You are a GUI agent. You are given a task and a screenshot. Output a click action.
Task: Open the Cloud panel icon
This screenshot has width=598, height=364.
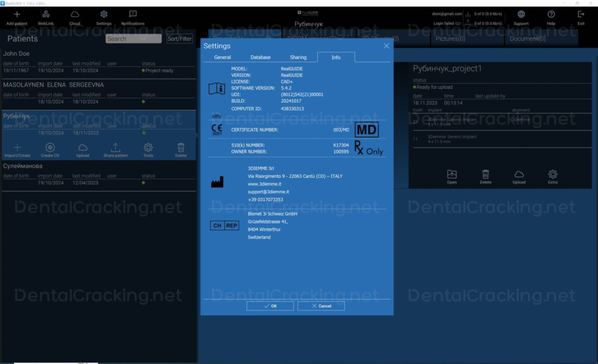tap(75, 14)
